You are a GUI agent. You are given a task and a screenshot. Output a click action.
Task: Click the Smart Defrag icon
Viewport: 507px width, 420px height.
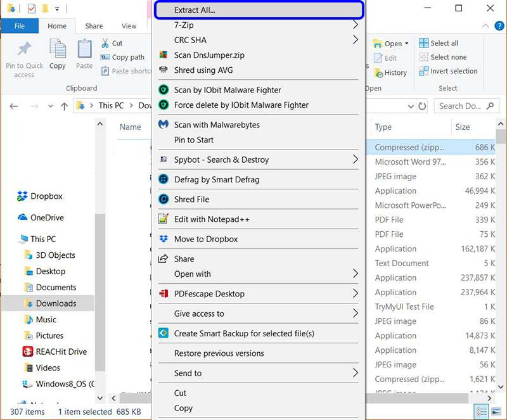(x=164, y=179)
